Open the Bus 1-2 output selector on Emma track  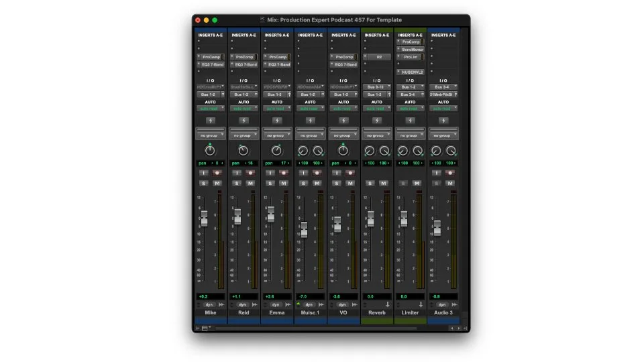tap(274, 95)
